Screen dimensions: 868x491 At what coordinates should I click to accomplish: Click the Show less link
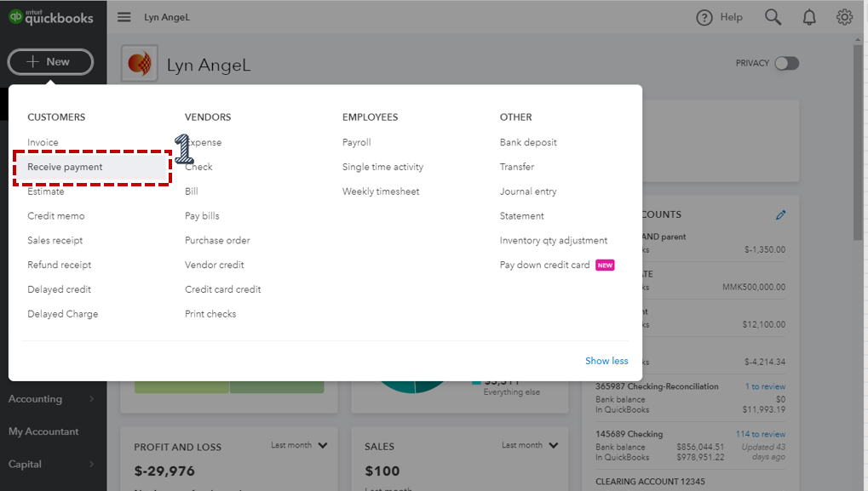pos(606,361)
